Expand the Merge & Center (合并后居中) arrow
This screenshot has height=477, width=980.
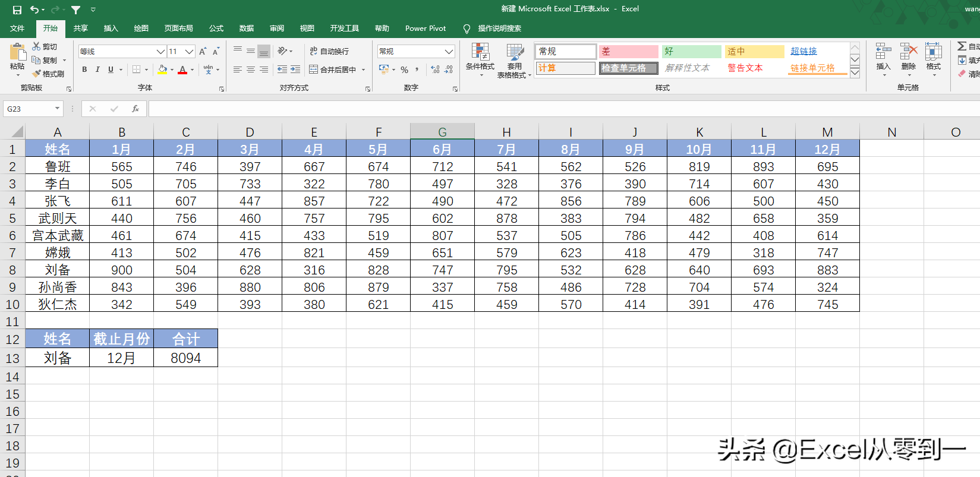pos(363,70)
